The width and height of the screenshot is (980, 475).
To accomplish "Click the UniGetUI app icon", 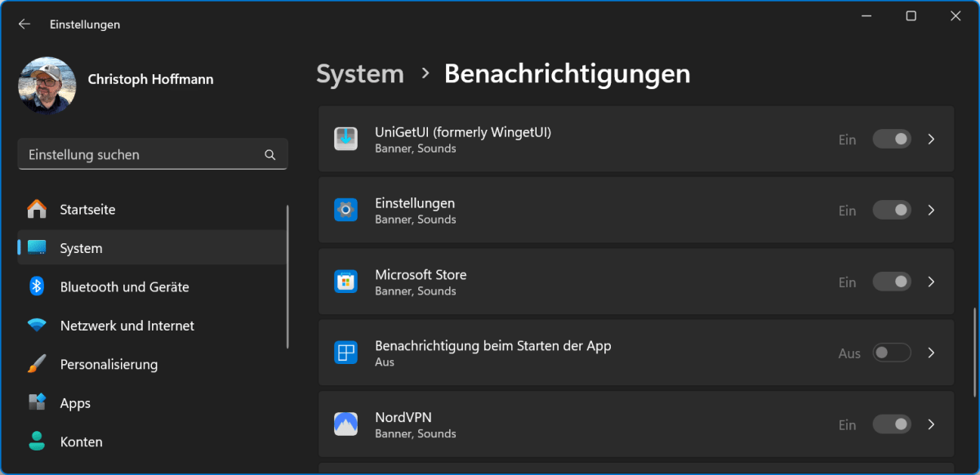I will [x=345, y=139].
